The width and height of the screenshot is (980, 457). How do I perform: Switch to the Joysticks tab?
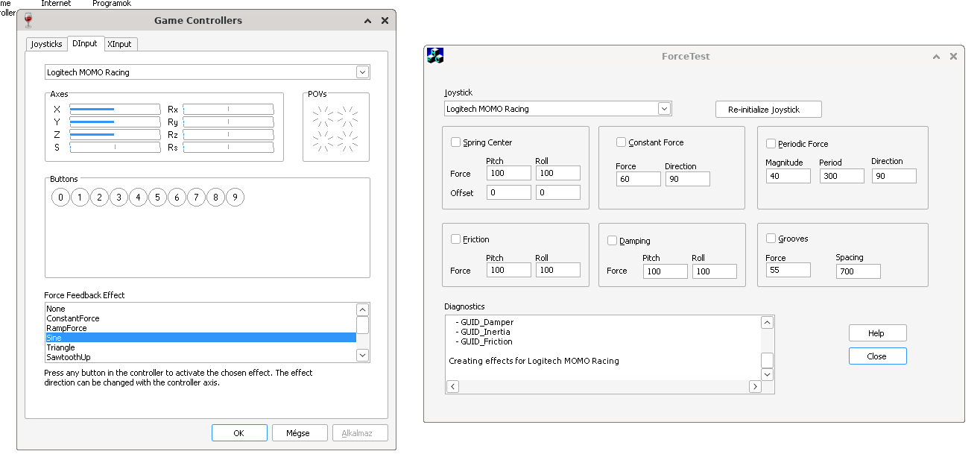click(46, 44)
